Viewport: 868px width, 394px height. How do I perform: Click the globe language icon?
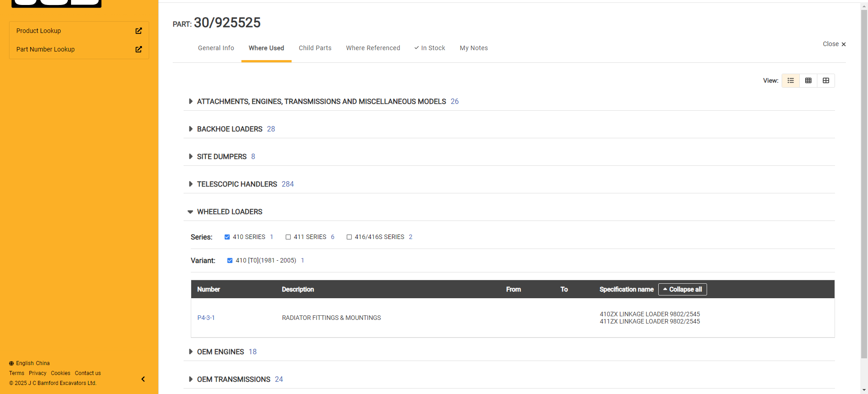coord(11,363)
